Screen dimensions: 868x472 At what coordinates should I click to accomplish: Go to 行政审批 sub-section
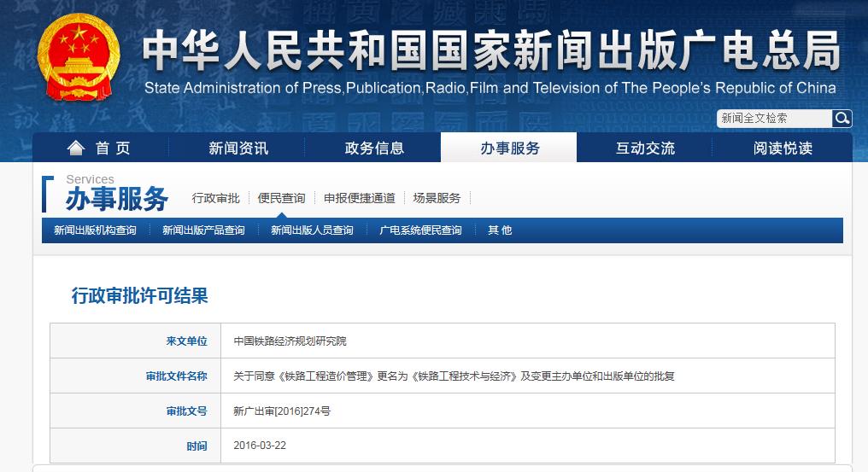coord(216,198)
